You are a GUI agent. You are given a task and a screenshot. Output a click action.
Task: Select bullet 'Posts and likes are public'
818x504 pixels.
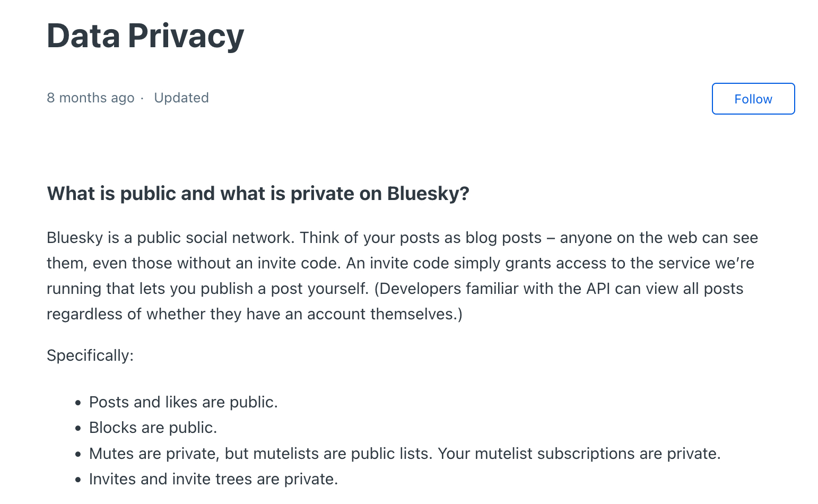click(183, 402)
